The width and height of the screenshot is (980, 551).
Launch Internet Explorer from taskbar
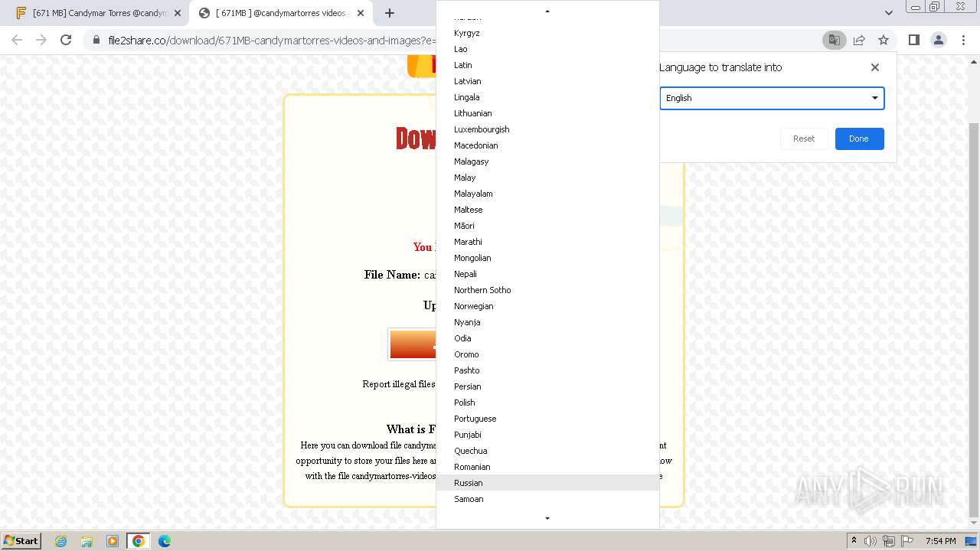pyautogui.click(x=60, y=541)
